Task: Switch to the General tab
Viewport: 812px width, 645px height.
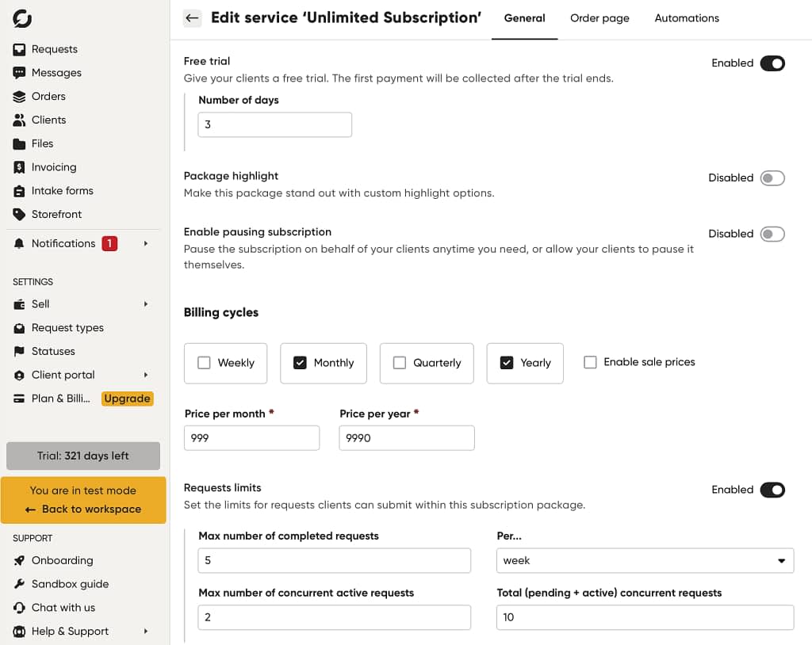Action: [x=524, y=18]
